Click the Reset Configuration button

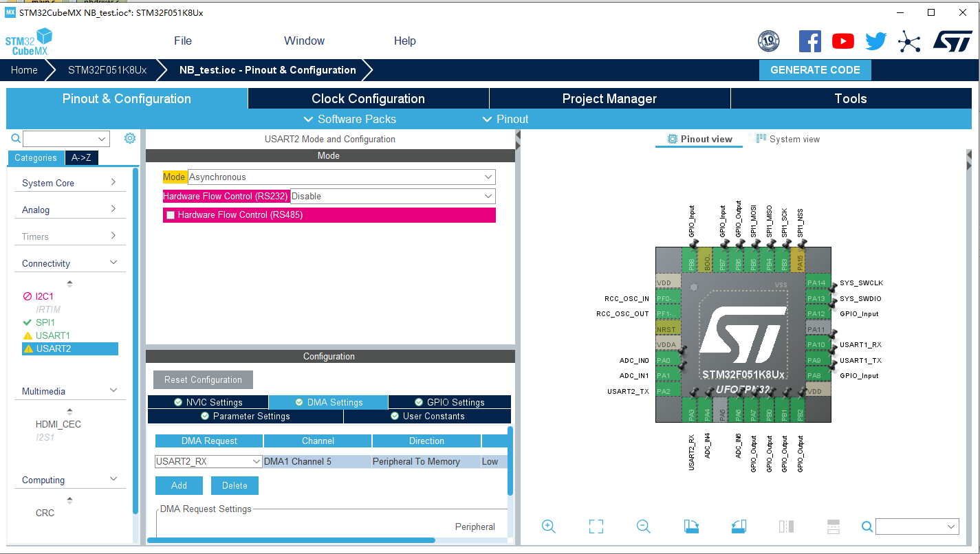(x=203, y=379)
